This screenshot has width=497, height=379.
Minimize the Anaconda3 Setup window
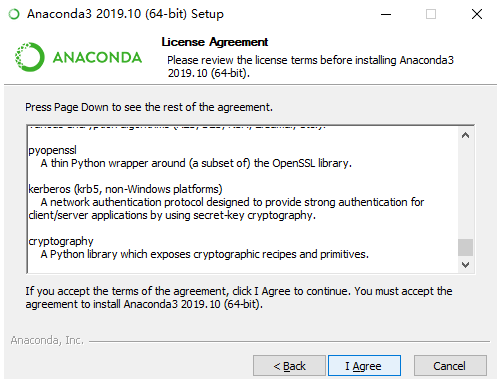tap(386, 14)
